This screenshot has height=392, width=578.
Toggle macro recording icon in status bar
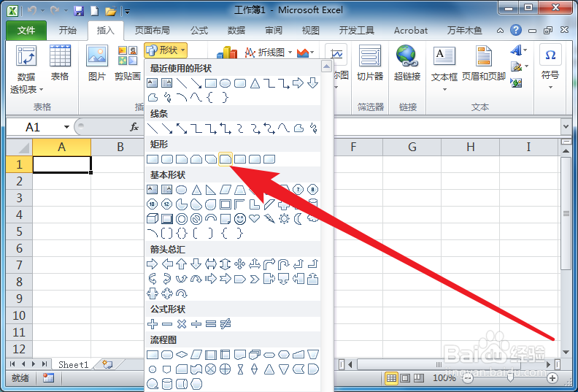pyautogui.click(x=48, y=378)
